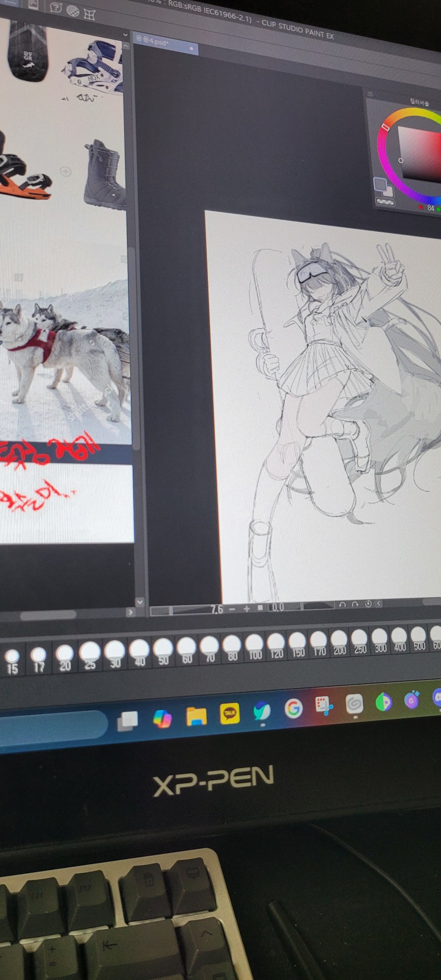The width and height of the screenshot is (441, 980).
Task: Open KakaoTalk from the taskbar
Action: click(x=229, y=713)
